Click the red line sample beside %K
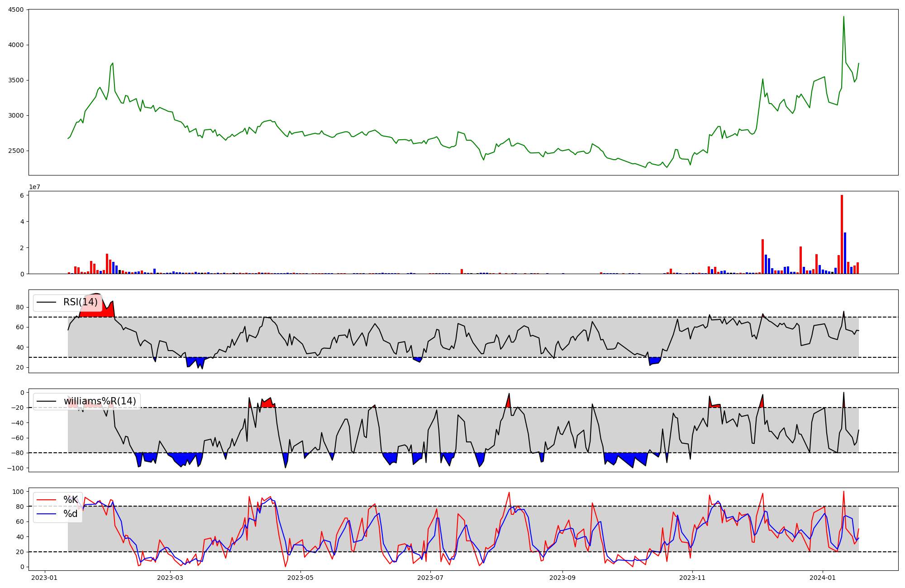The height and width of the screenshot is (588, 905). (46, 500)
